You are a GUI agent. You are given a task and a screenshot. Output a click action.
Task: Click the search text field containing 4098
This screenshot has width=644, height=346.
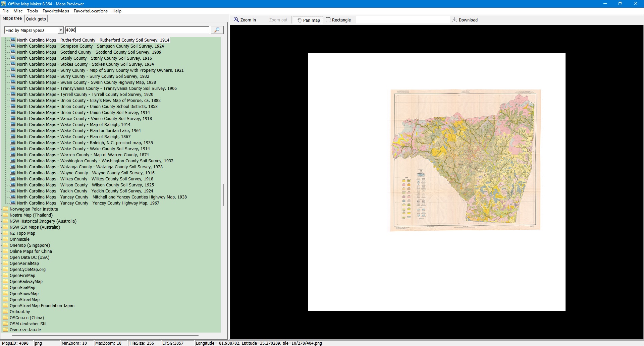pos(137,30)
